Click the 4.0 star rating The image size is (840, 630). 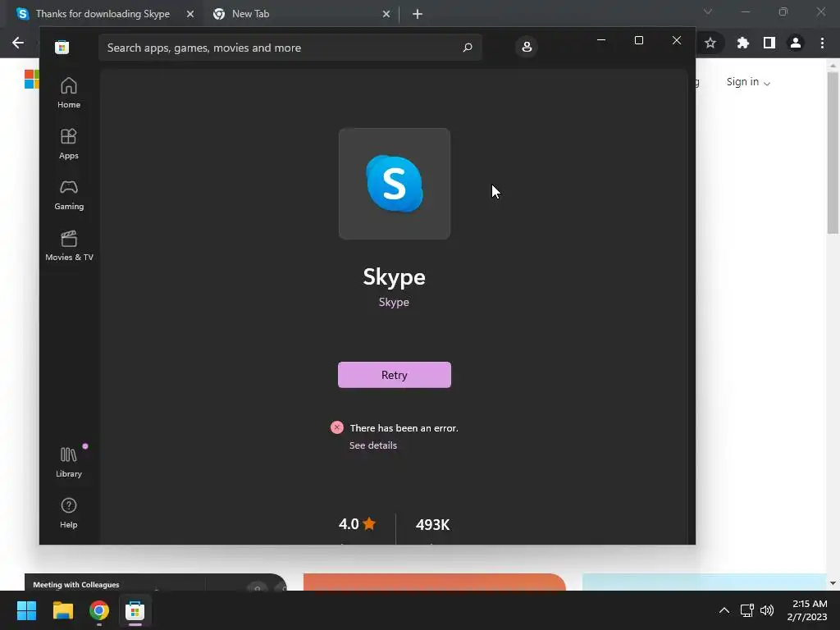pyautogui.click(x=357, y=524)
